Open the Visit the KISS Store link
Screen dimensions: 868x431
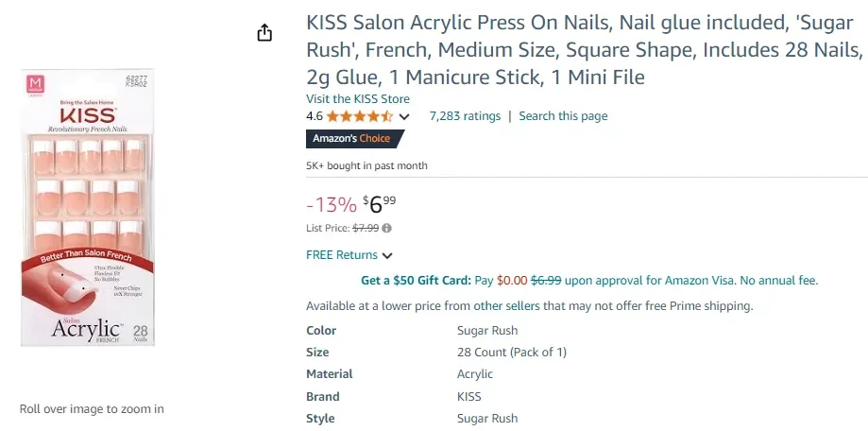pos(358,99)
